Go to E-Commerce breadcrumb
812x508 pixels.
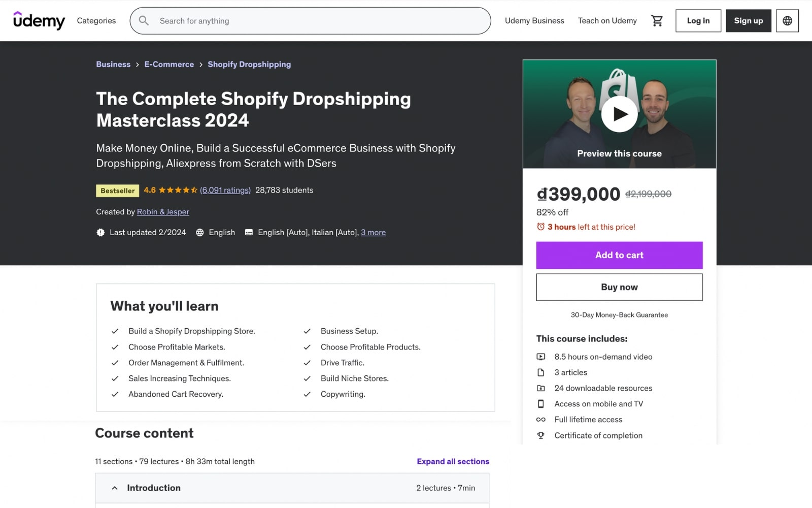169,65
